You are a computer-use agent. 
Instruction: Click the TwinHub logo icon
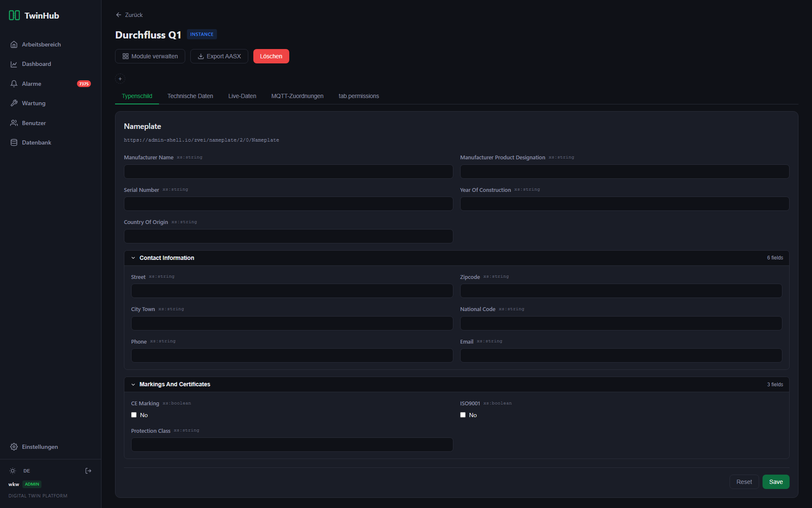point(14,16)
